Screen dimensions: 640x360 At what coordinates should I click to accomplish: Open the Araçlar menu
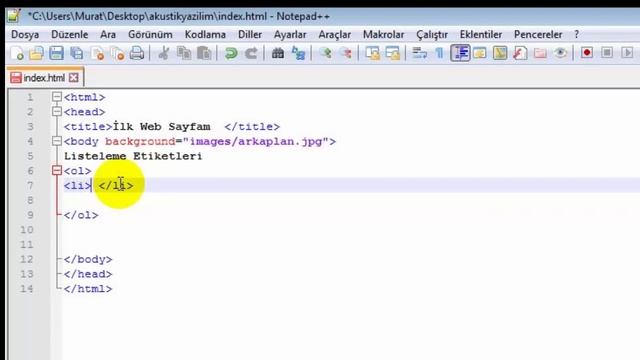[334, 35]
